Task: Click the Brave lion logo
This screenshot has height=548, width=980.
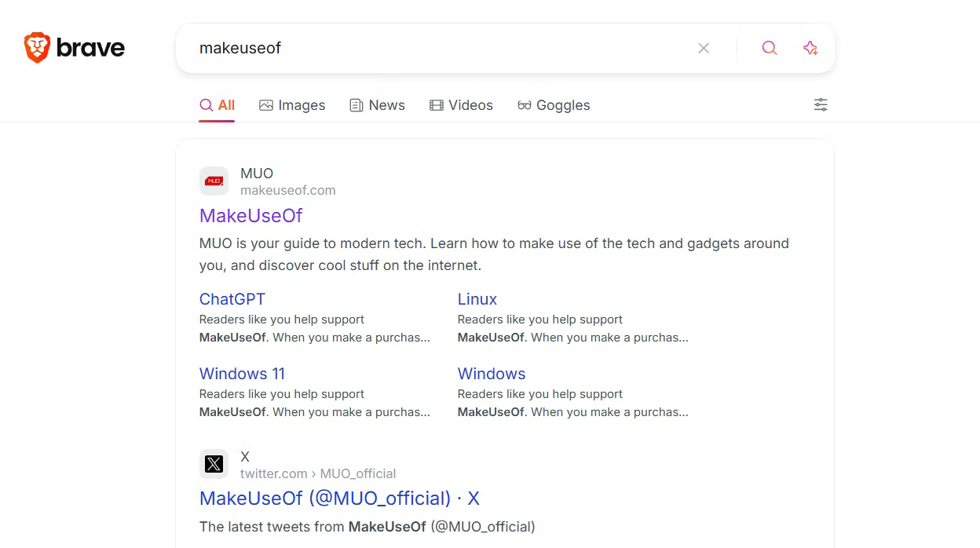Action: coord(35,47)
